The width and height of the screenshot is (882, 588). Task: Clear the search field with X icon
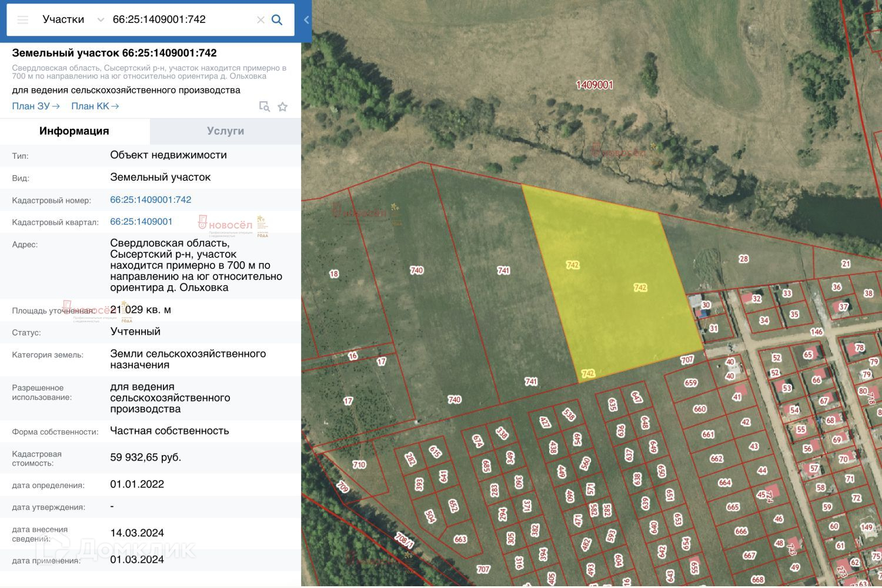pos(260,20)
